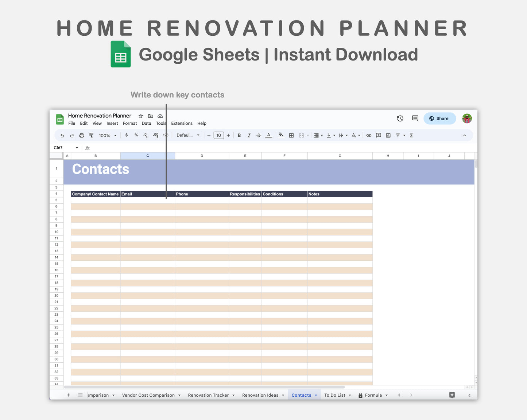The width and height of the screenshot is (527, 420).
Task: Create a filter with funnel icon
Action: 398,135
